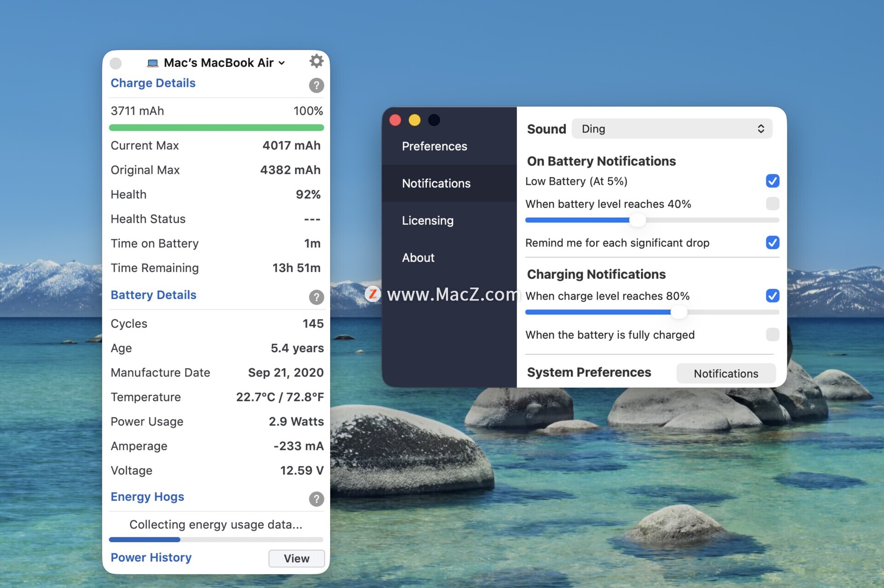The height and width of the screenshot is (588, 884).
Task: Click Charge Details help question mark
Action: [316, 85]
